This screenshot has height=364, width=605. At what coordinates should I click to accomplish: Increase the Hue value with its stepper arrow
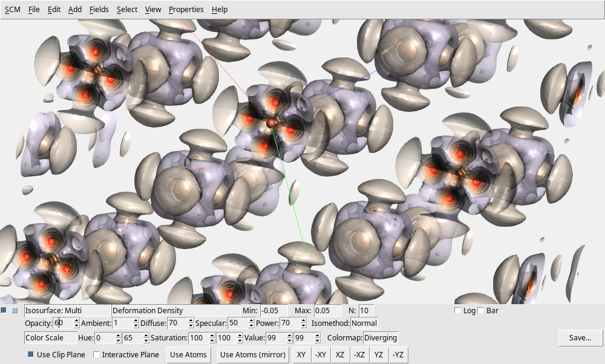[117, 335]
